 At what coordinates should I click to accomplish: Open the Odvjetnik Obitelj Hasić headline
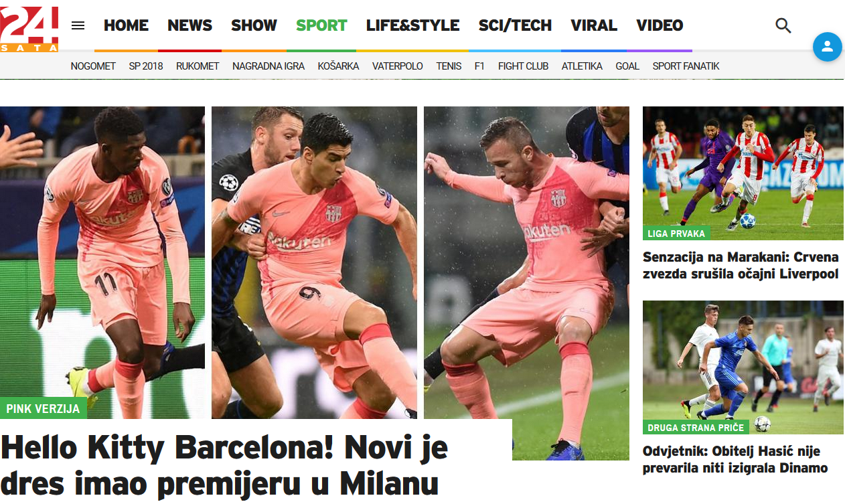pos(735,460)
